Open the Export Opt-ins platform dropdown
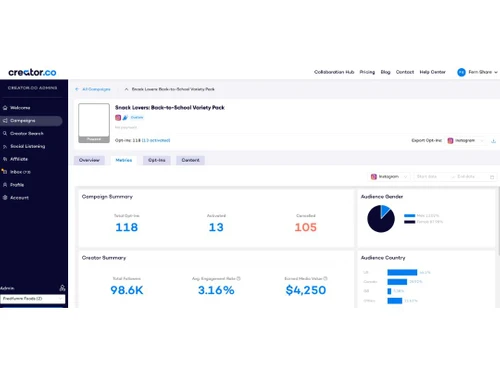The image size is (500, 375). 465,141
